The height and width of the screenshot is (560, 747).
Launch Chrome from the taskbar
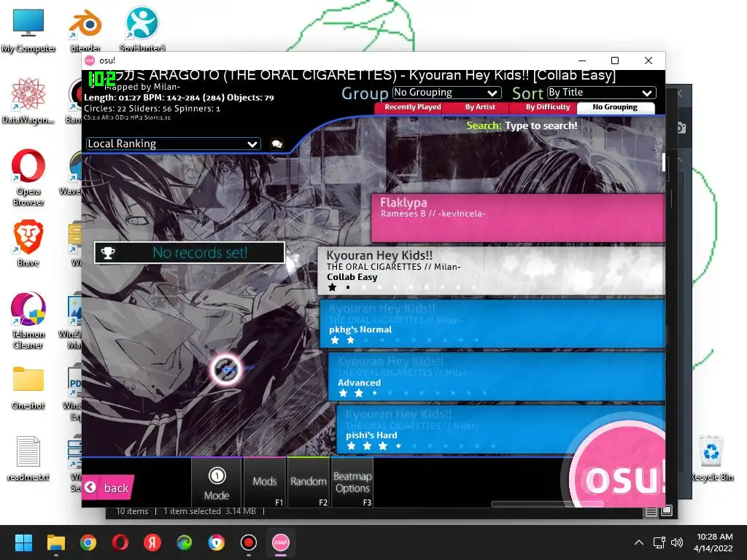coord(88,542)
